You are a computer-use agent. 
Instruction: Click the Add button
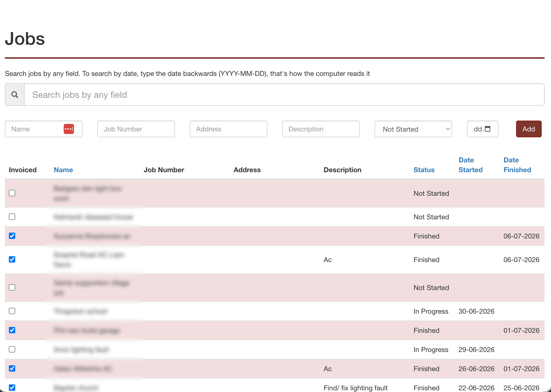(x=529, y=129)
